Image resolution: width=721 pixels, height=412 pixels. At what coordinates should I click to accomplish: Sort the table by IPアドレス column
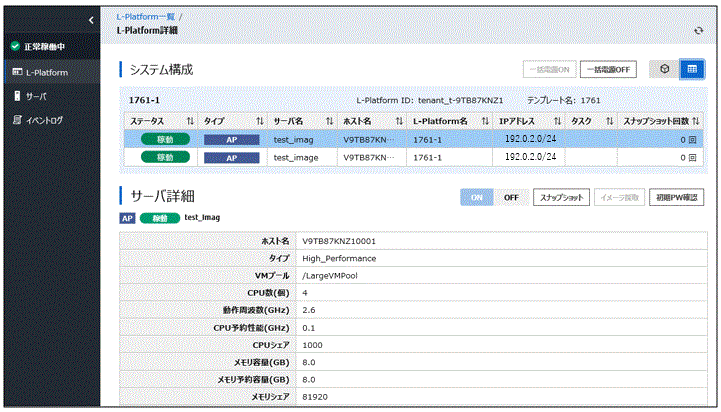pos(556,121)
